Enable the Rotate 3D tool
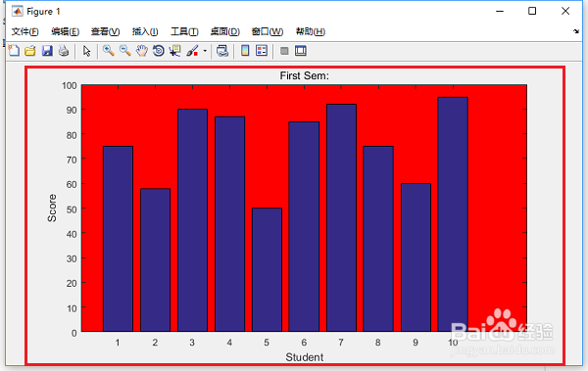Screen dimensions: 588x371 click(x=158, y=51)
